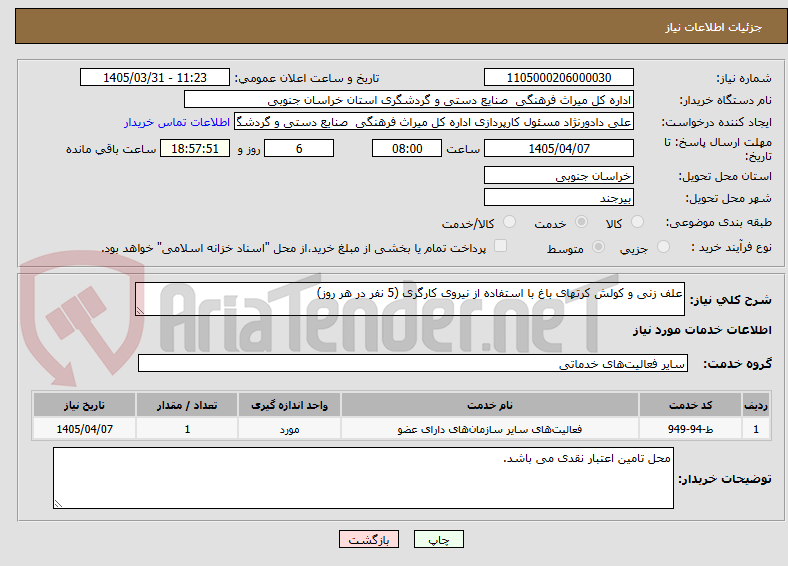The image size is (788, 566).
Task: Click the تعداد / مقدار column header
Action: (x=187, y=405)
